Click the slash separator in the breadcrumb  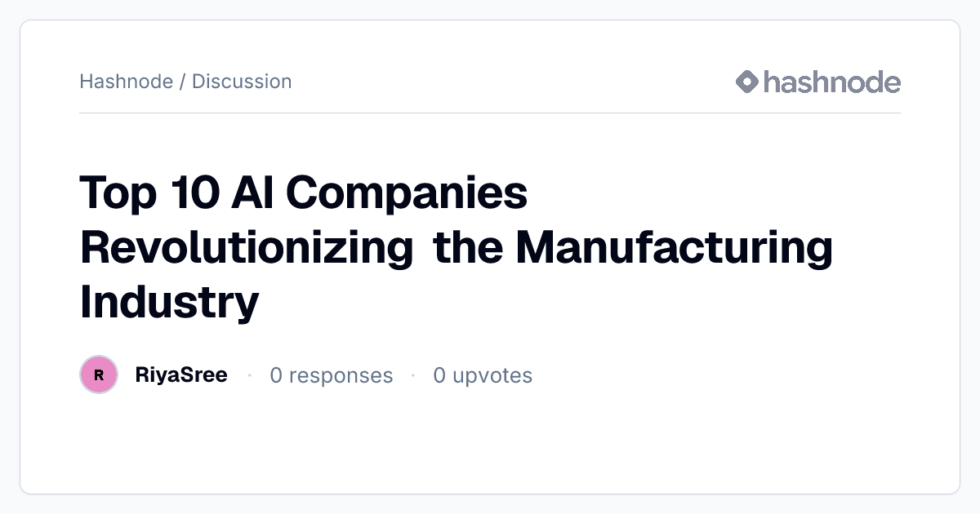coord(182,82)
